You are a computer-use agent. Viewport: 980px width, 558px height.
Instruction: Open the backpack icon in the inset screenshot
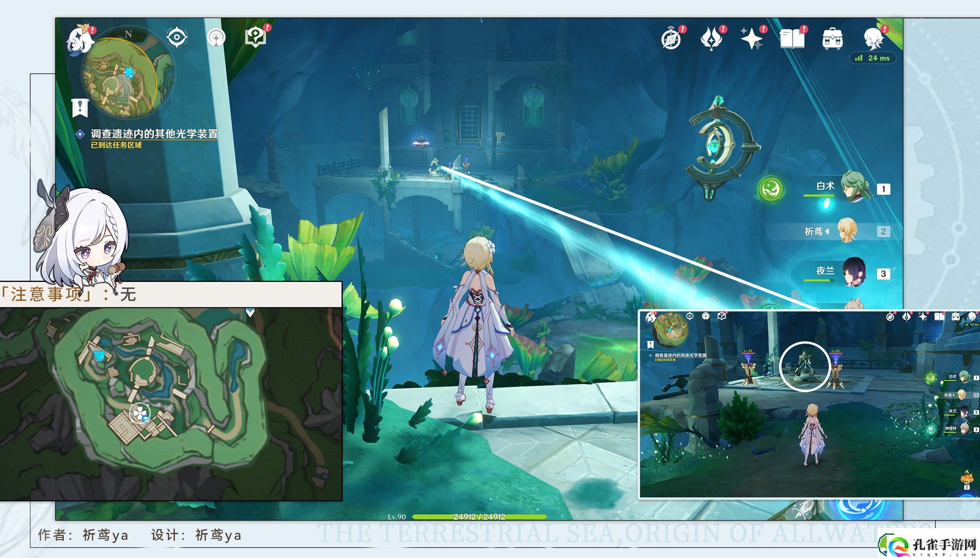coord(956,317)
